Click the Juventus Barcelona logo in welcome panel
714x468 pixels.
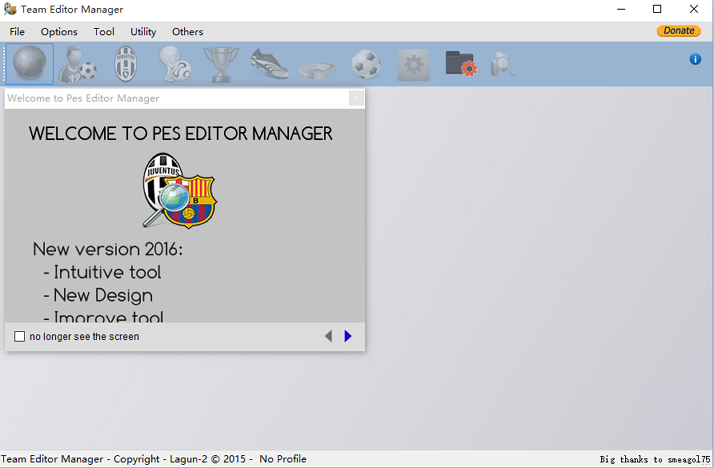pos(179,190)
